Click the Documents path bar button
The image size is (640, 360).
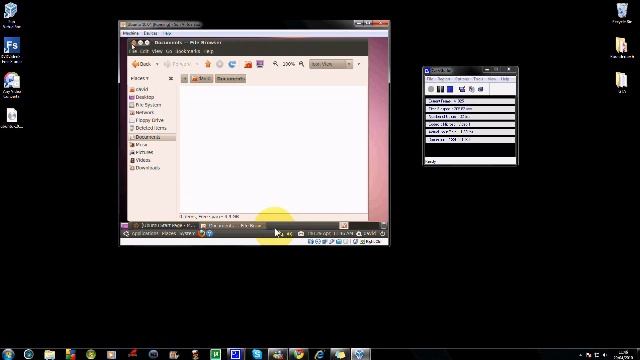coord(231,78)
